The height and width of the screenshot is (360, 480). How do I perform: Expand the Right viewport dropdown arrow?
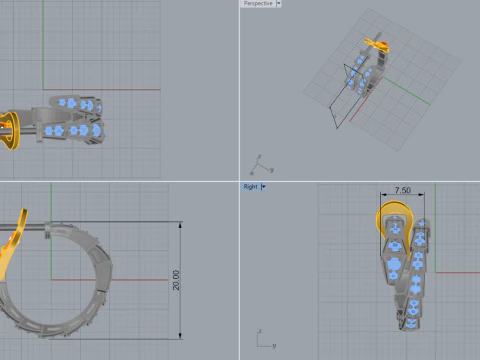click(263, 187)
